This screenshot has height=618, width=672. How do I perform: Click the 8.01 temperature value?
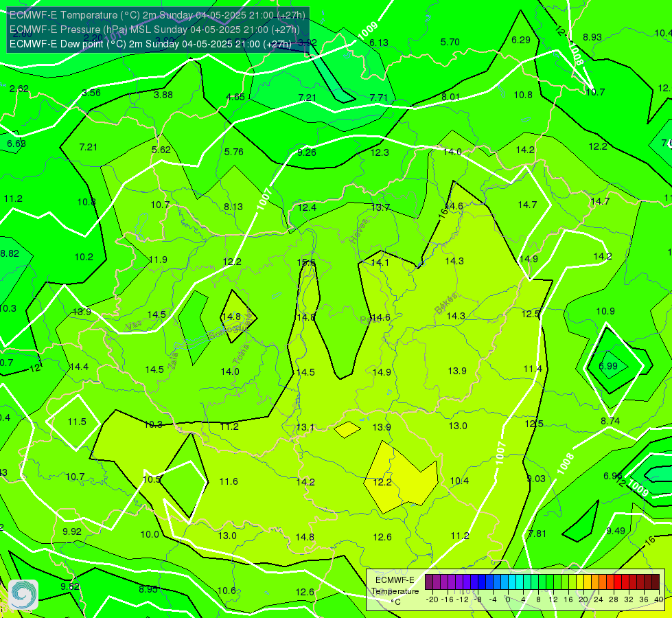click(x=450, y=97)
